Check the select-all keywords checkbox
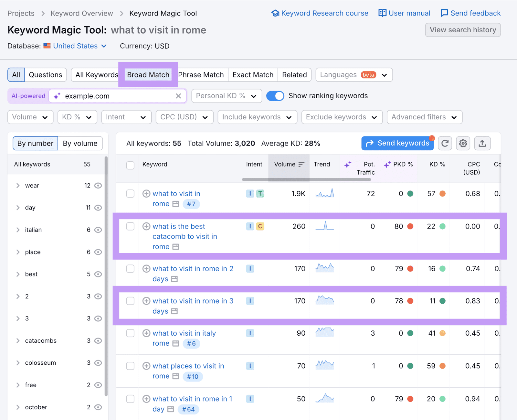Screen dimensions: 517x420 (130, 165)
